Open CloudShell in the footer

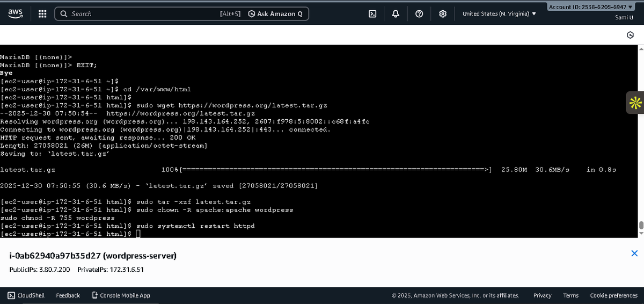click(x=26, y=295)
